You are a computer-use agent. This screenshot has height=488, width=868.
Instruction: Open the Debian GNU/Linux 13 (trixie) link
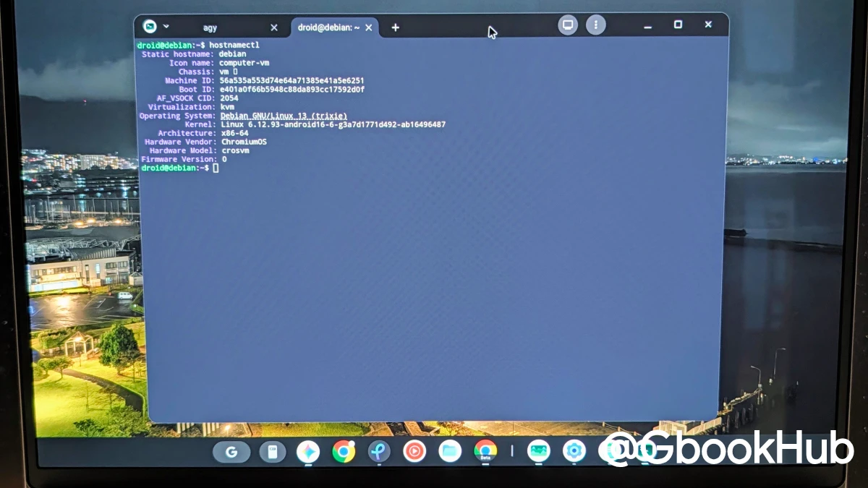284,116
